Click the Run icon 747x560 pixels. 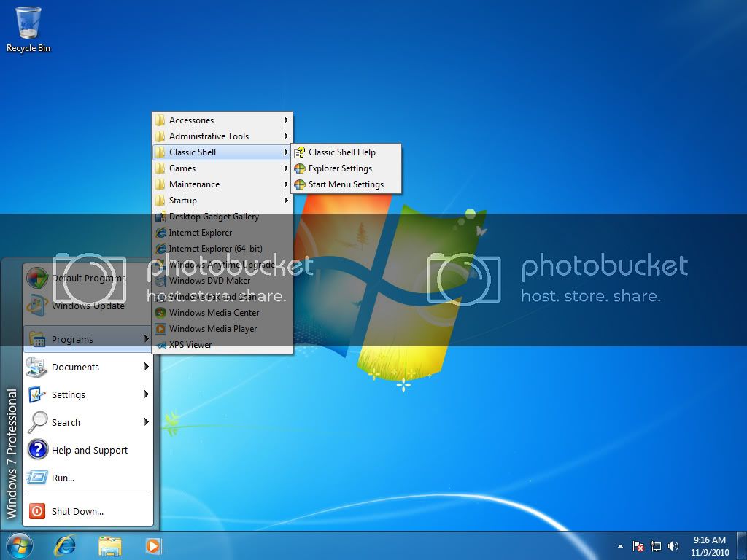tap(37, 477)
